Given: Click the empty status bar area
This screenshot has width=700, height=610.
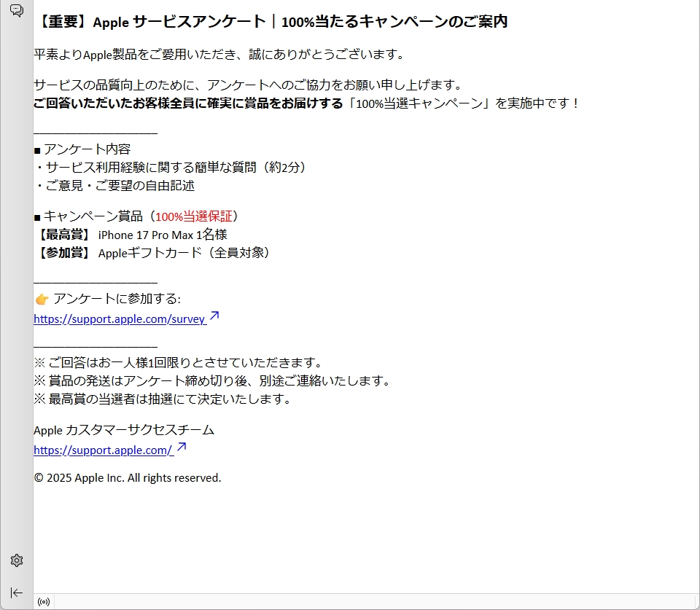Looking at the screenshot, I should (365, 602).
